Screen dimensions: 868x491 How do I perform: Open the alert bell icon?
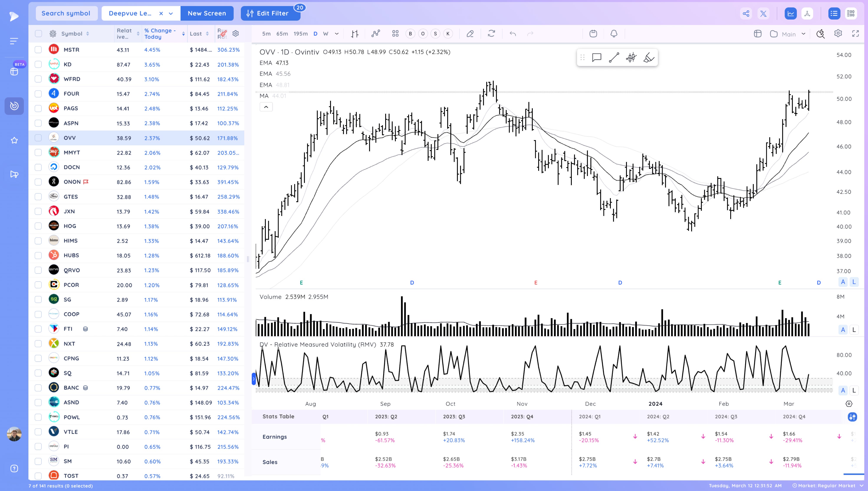pos(614,34)
